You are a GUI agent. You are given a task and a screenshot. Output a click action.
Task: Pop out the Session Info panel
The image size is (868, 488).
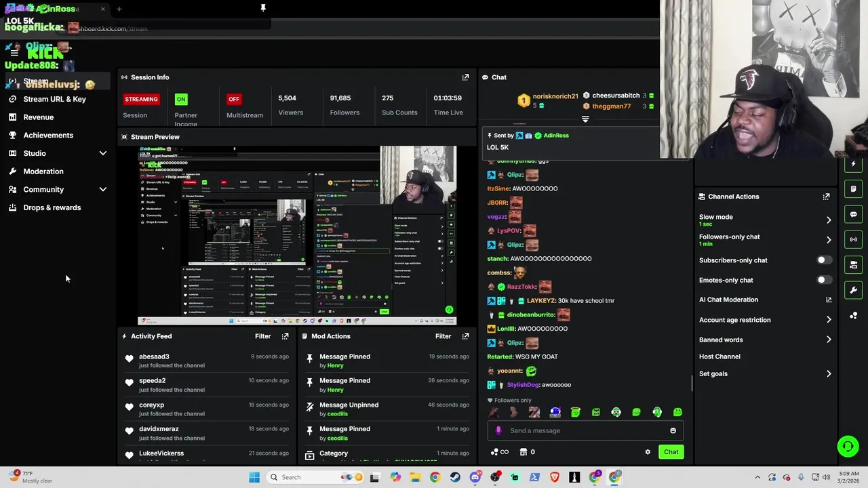point(465,77)
